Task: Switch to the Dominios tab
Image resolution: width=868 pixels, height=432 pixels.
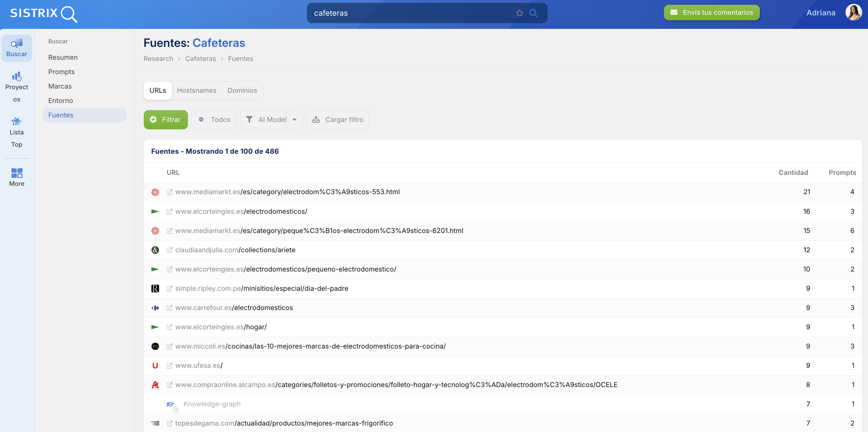Action: [242, 91]
